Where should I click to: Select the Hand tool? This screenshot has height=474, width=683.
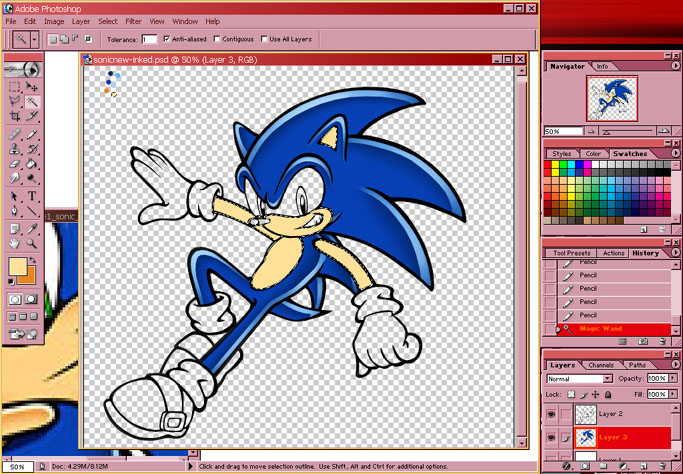pos(15,243)
